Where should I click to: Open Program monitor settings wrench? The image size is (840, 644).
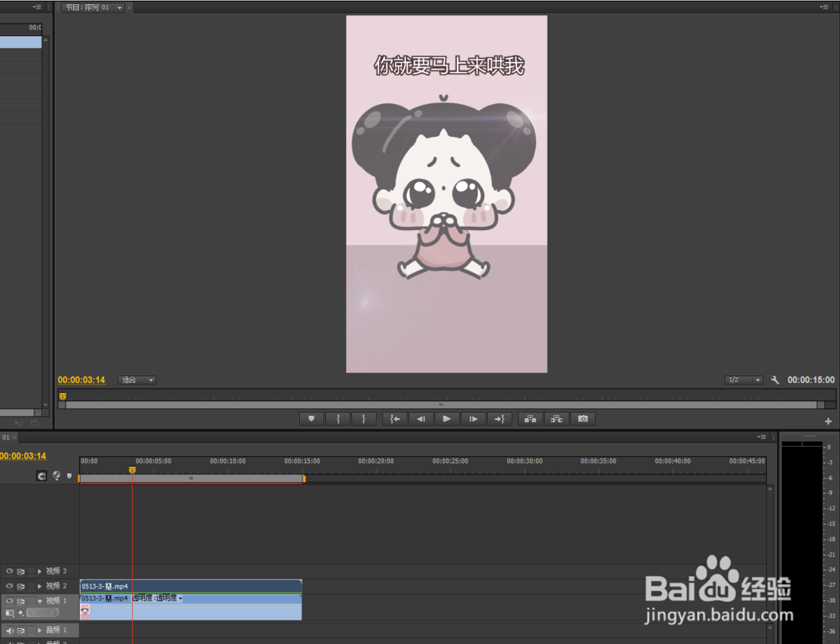(774, 380)
